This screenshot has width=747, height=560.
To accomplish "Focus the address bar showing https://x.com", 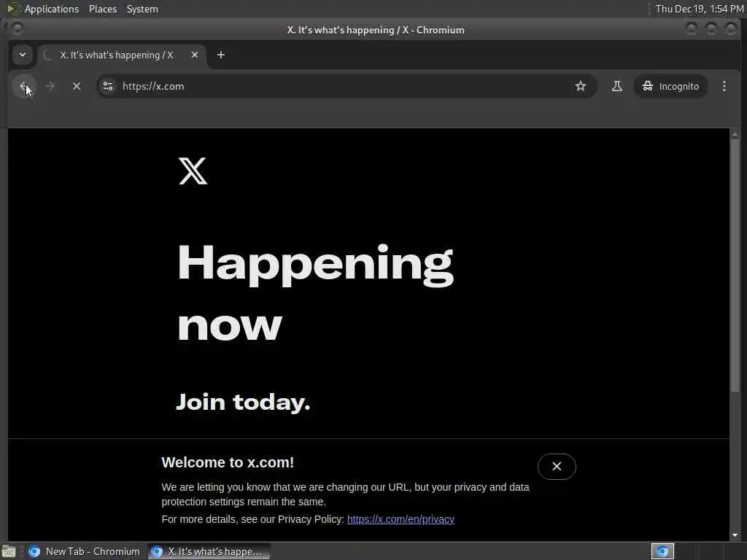I will (x=346, y=86).
